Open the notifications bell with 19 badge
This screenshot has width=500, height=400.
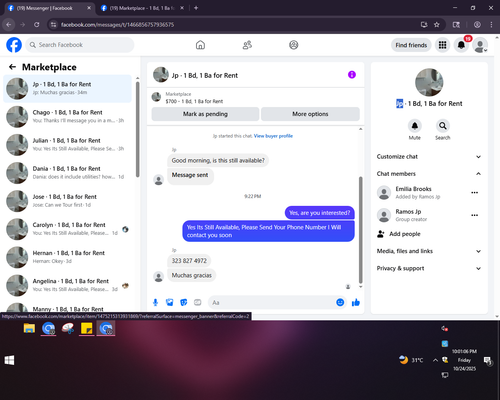tap(461, 45)
